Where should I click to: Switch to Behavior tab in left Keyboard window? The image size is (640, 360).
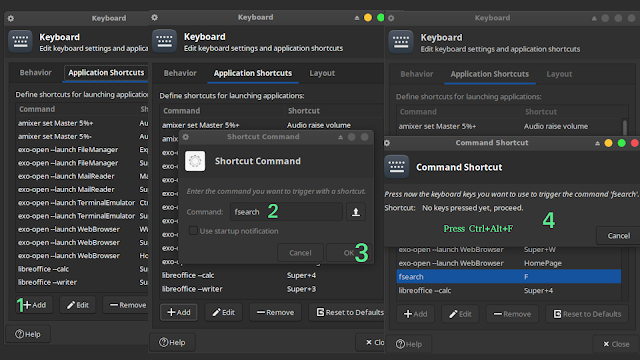(x=36, y=73)
